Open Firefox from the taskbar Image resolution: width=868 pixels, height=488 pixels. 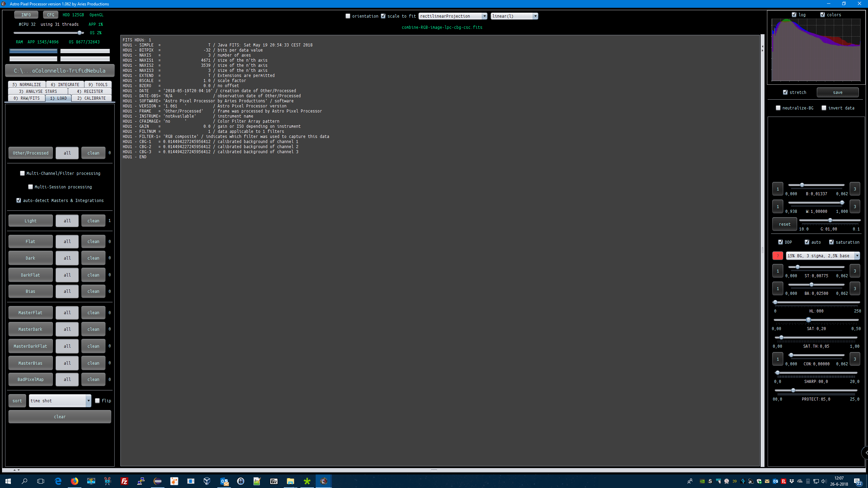(x=75, y=481)
